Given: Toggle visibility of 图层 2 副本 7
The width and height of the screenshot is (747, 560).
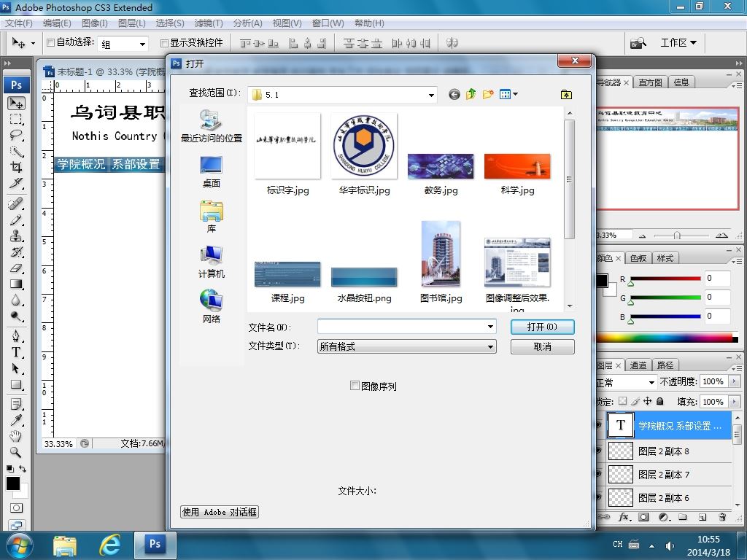Looking at the screenshot, I should click(600, 474).
